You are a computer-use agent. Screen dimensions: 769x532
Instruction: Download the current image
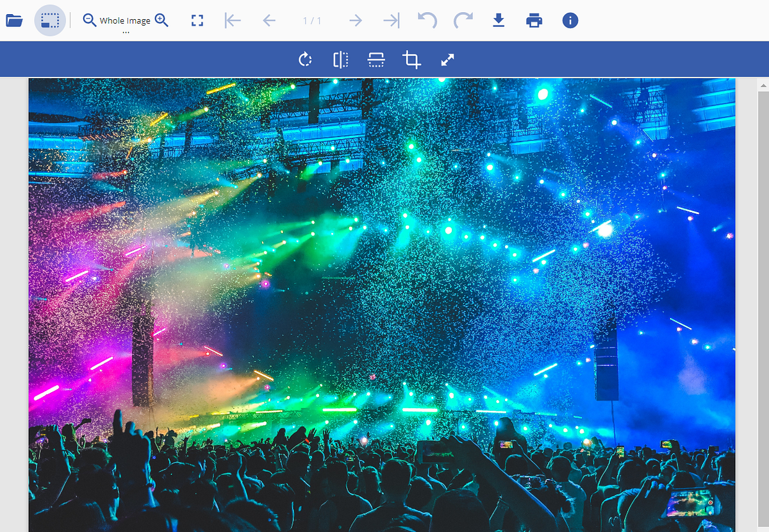pos(499,20)
